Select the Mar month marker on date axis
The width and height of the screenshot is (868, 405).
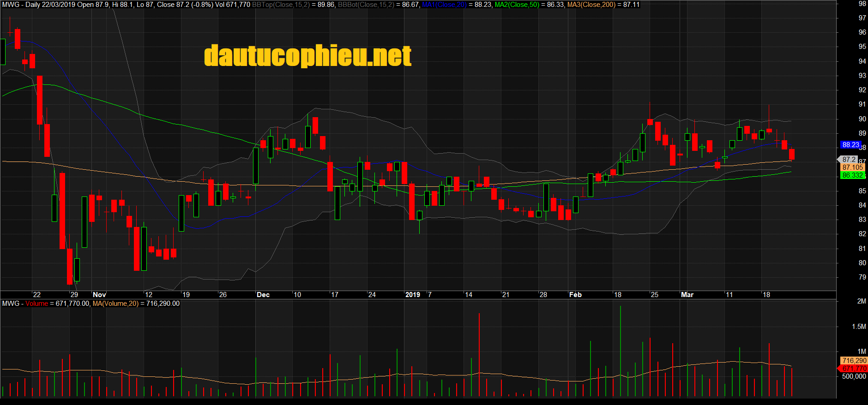pos(687,295)
